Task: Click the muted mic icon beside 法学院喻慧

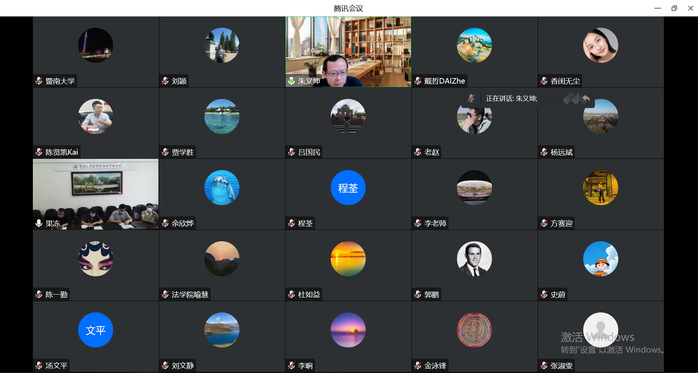Action: click(165, 295)
